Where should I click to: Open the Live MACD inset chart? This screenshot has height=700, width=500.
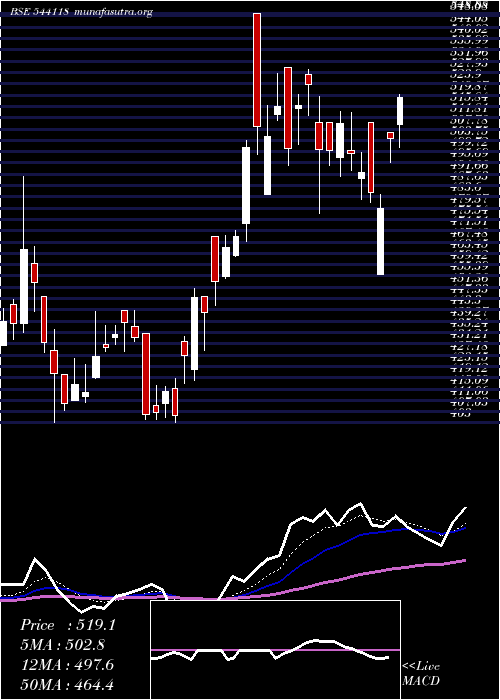coord(275,650)
